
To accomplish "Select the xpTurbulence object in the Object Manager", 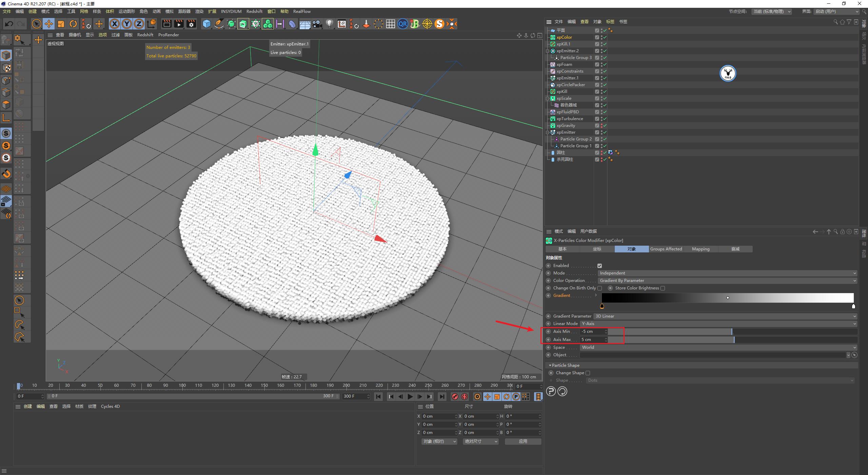I will click(x=570, y=118).
